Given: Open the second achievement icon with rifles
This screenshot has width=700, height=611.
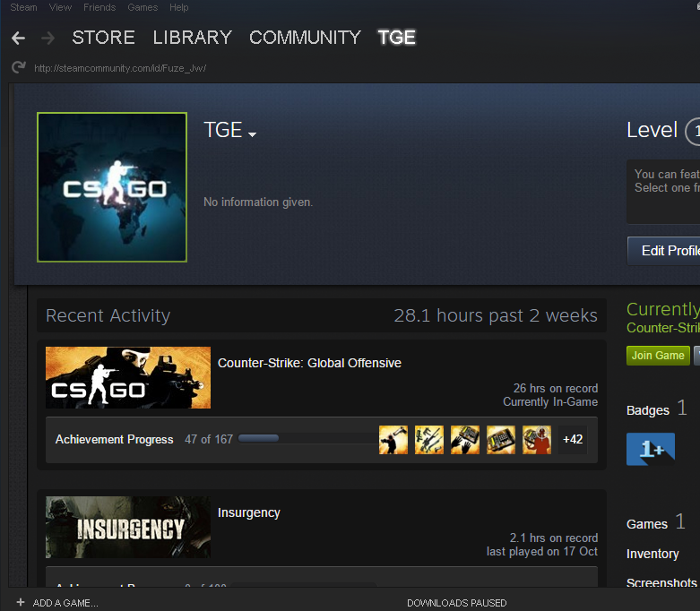Looking at the screenshot, I should tap(429, 440).
